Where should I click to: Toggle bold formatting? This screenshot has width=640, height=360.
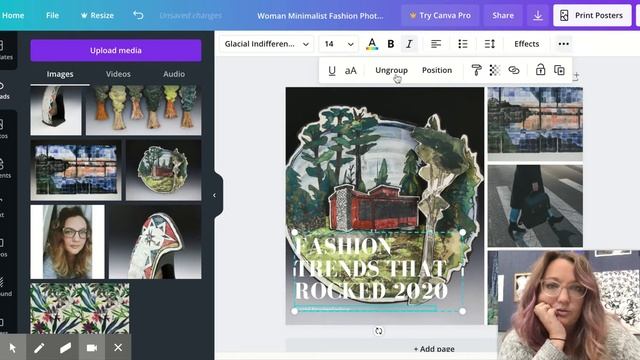coord(391,44)
